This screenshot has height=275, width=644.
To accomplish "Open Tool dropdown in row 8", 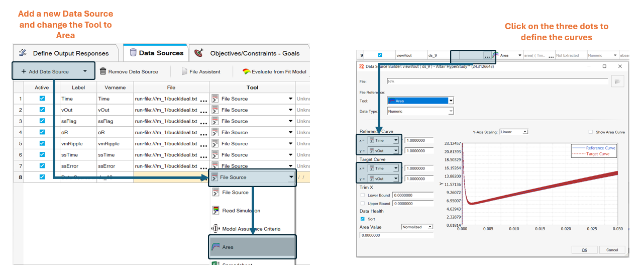I will pos(291,177).
